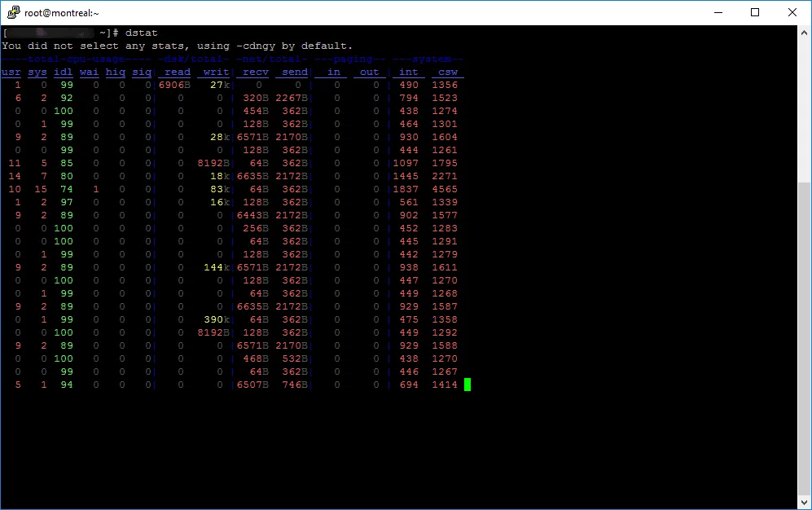Click the green terminal cursor block
Image resolution: width=812 pixels, height=510 pixels.
[x=467, y=385]
